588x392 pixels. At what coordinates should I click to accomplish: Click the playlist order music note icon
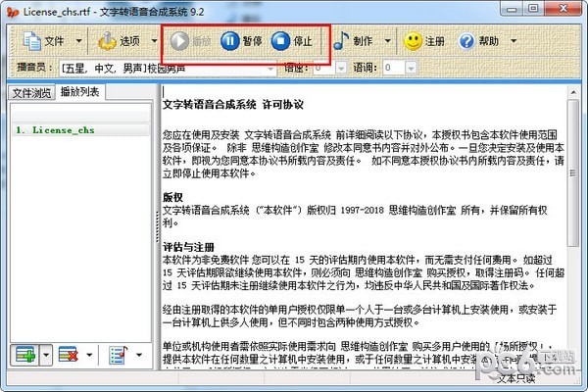tap(117, 353)
